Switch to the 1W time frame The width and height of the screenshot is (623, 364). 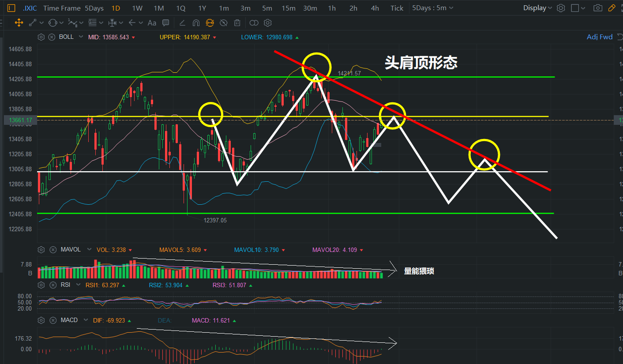pos(137,8)
